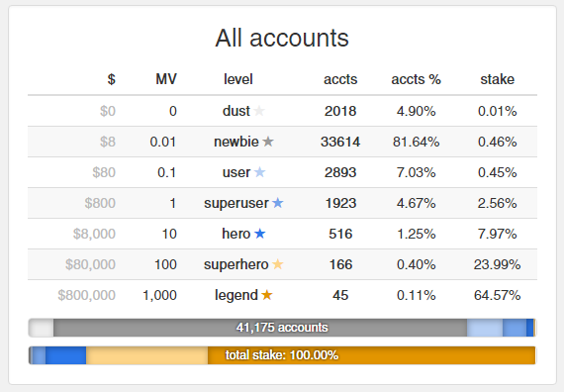Screen dimensions: 564x392
Task: Click the '2018' accounts cell
Action: pyautogui.click(x=340, y=111)
